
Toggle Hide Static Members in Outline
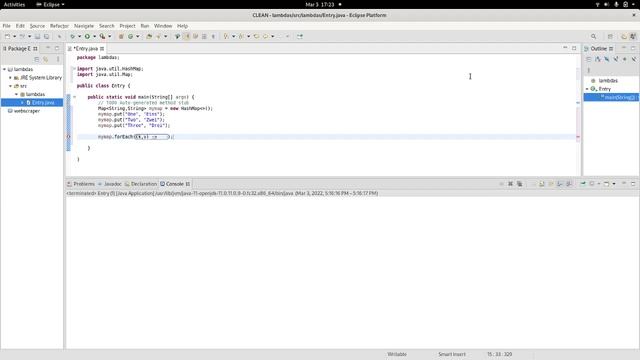pyautogui.click(x=616, y=60)
